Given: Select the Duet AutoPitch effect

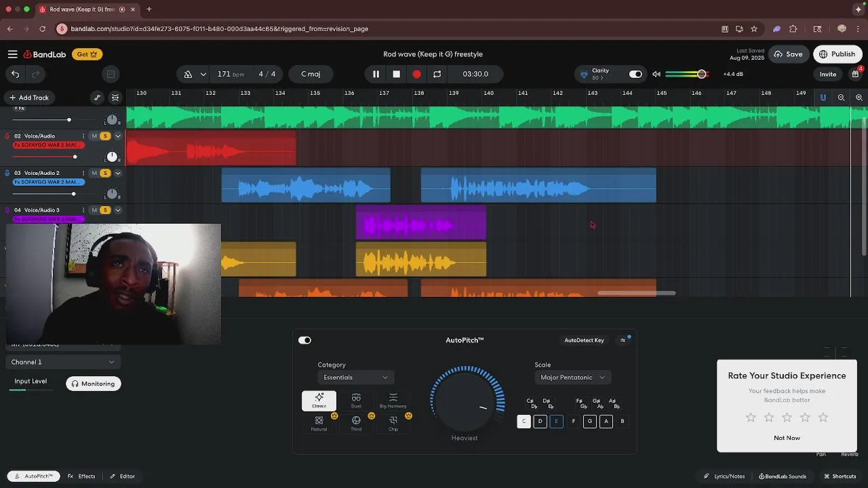Looking at the screenshot, I should (356, 401).
